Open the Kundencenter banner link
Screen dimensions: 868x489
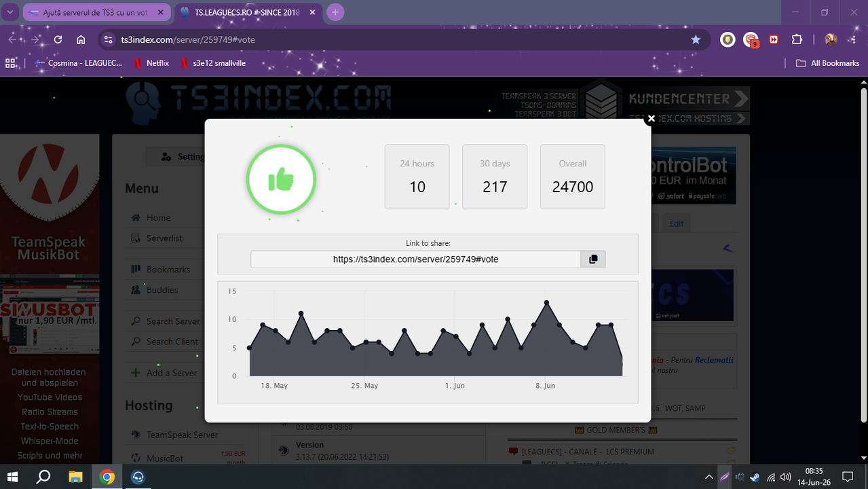point(688,98)
